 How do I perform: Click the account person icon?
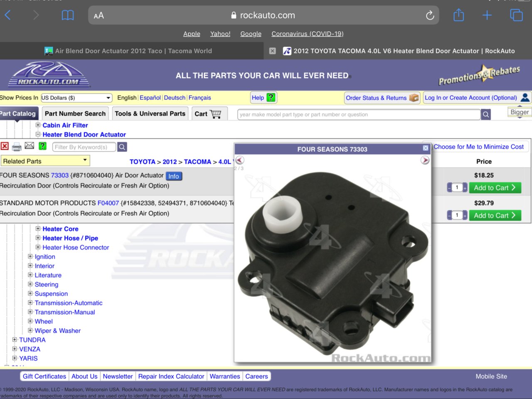525,98
